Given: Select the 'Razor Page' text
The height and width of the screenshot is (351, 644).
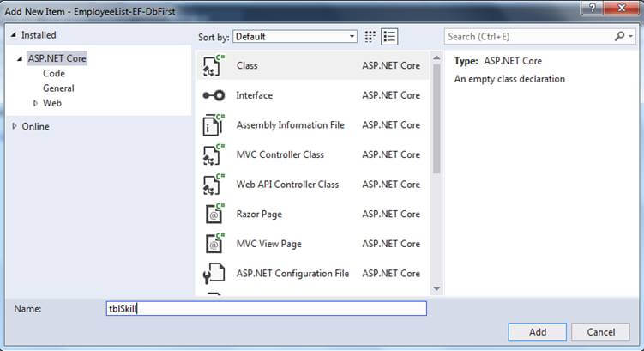Looking at the screenshot, I should (x=259, y=215).
